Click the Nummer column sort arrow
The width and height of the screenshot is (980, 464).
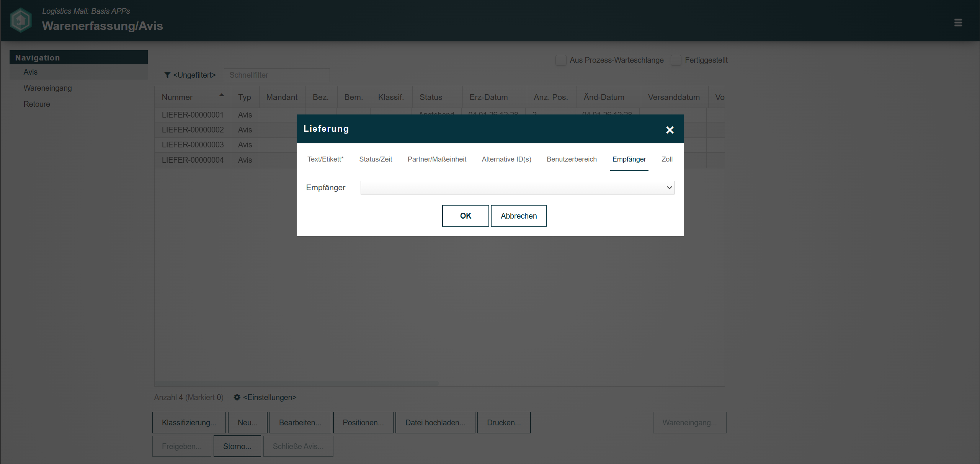[x=221, y=95]
